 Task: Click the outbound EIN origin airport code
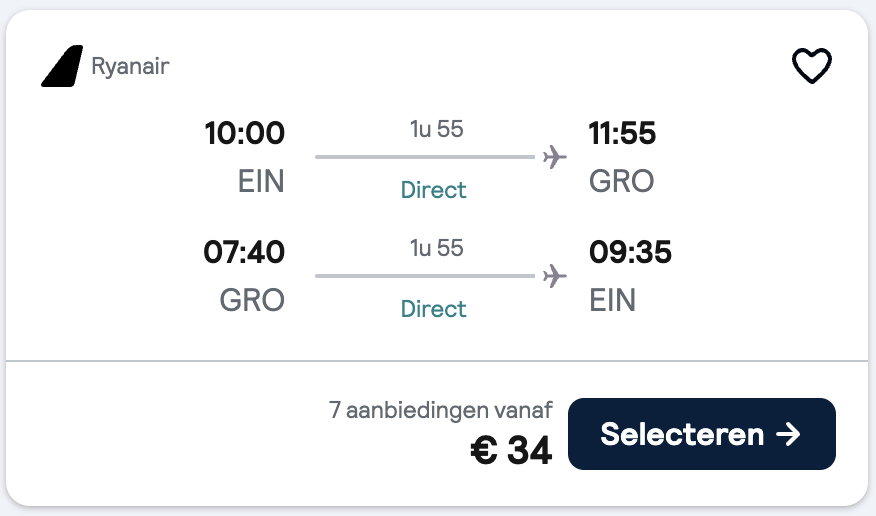click(261, 181)
